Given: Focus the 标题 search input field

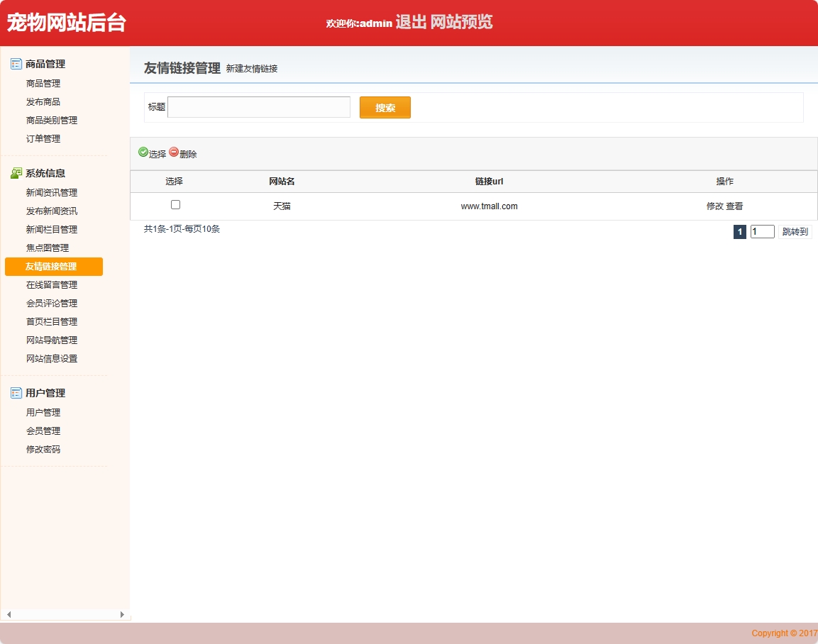Looking at the screenshot, I should [x=259, y=107].
